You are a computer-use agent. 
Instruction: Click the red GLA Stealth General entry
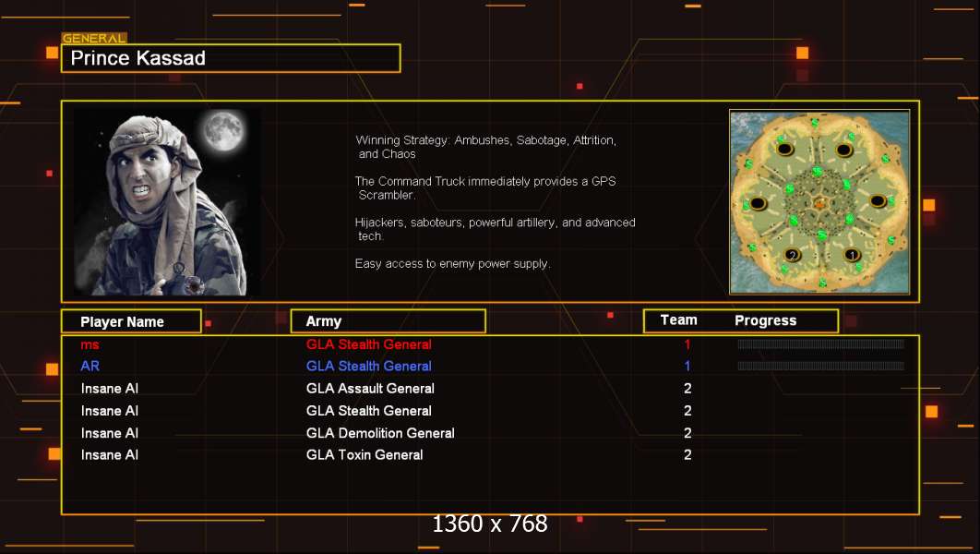[x=369, y=344]
